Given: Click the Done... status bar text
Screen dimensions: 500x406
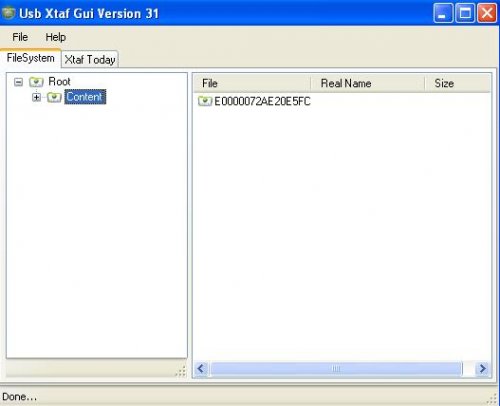Looking at the screenshot, I should click(19, 397).
